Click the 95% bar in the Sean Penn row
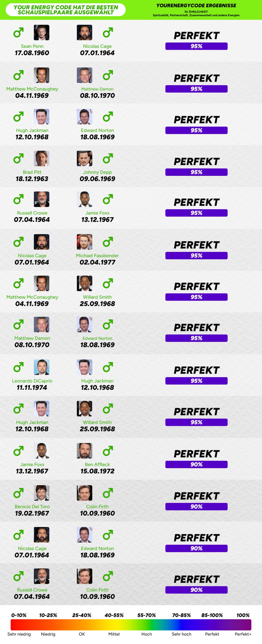The height and width of the screenshot is (644, 262). point(196,46)
